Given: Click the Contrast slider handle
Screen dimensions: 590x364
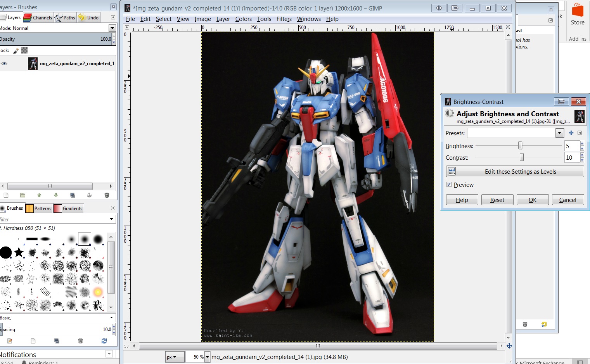Looking at the screenshot, I should [x=522, y=157].
